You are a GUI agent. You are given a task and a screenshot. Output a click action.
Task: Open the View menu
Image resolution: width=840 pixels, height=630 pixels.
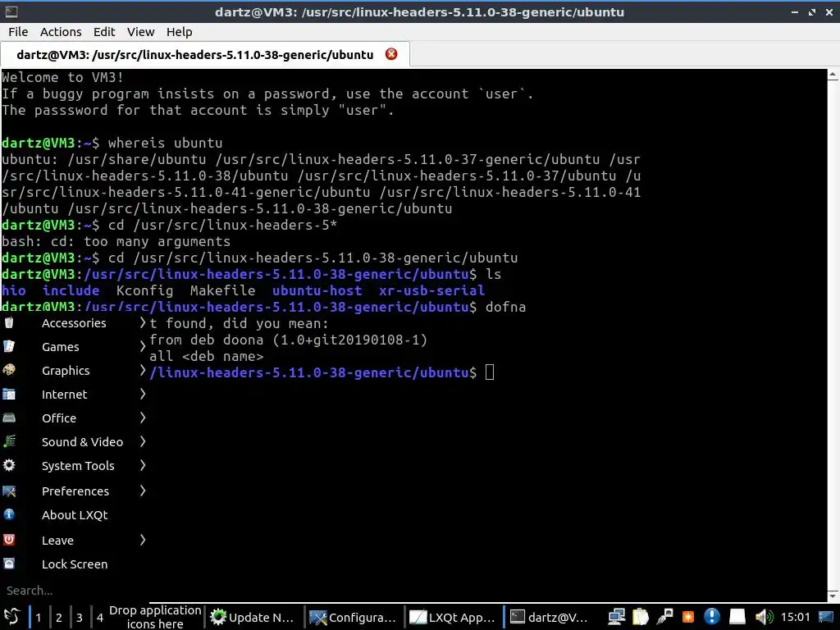(140, 32)
